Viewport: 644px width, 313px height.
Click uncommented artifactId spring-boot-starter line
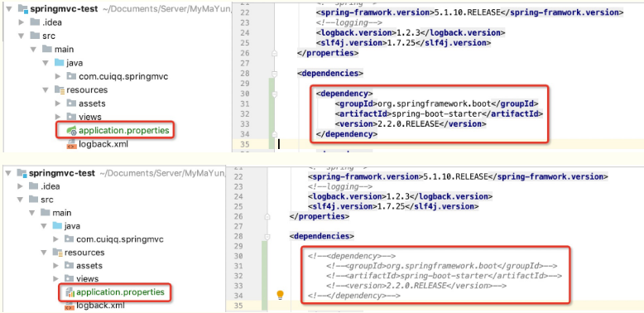click(439, 113)
